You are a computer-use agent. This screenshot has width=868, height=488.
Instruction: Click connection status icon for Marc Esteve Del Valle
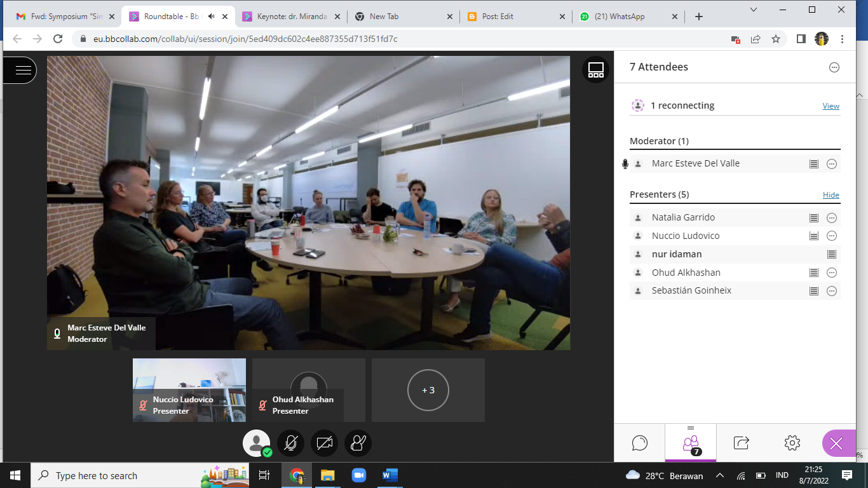click(813, 164)
